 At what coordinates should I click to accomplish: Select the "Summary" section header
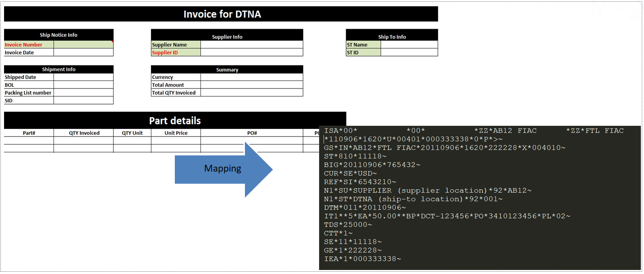point(227,70)
